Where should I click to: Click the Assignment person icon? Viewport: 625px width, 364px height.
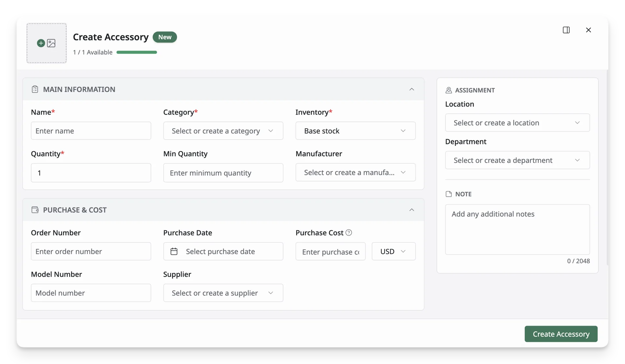449,90
